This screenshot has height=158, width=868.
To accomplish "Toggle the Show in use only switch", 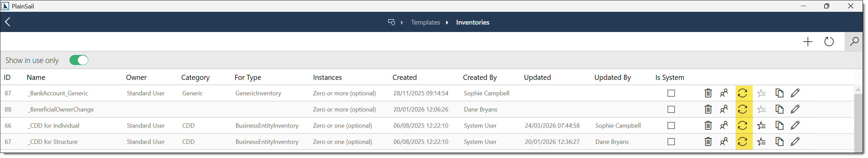I will tap(79, 60).
